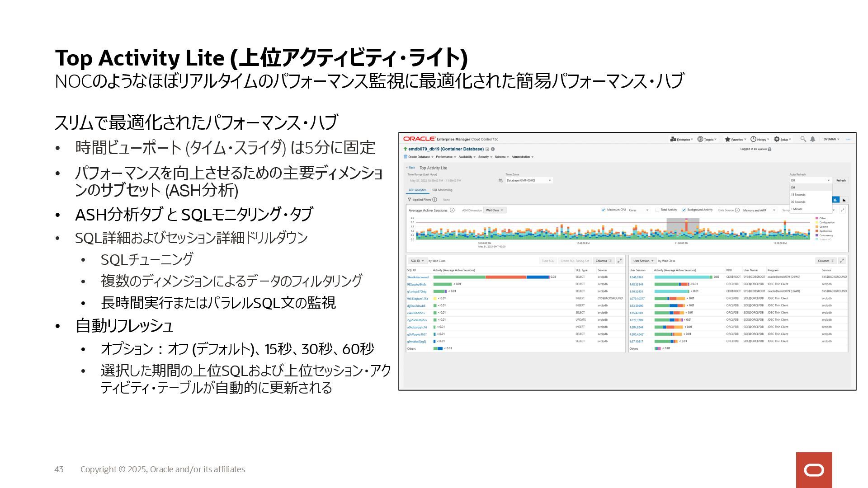Switch to the ASH Analytics tab

click(x=417, y=190)
